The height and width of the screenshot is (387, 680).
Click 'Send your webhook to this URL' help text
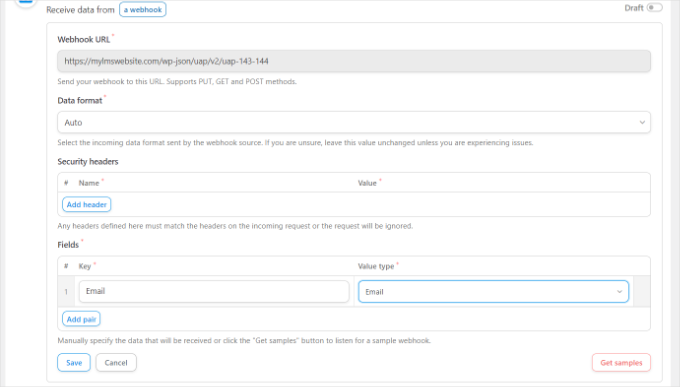177,82
